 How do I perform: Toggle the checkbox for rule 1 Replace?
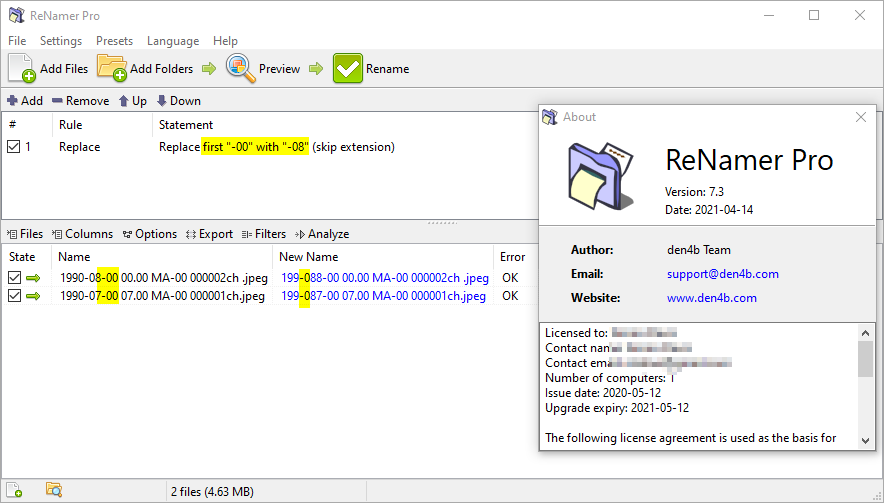[x=14, y=147]
